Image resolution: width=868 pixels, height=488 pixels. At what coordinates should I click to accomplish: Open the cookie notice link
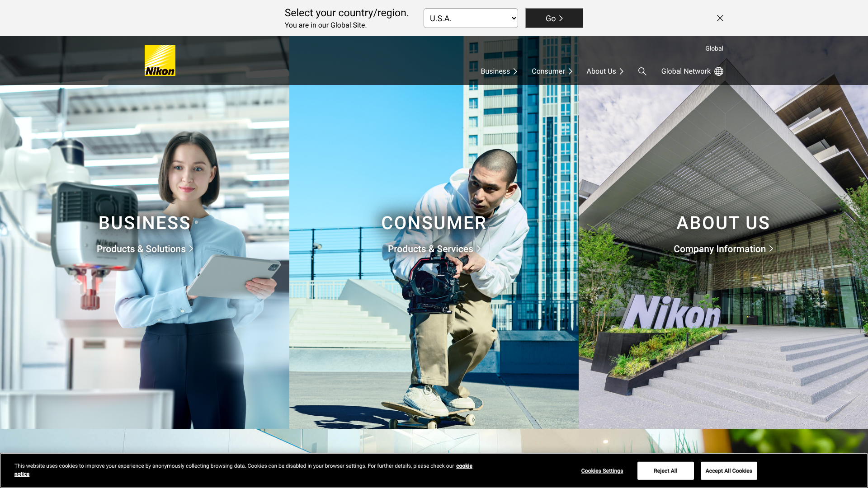[464, 466]
